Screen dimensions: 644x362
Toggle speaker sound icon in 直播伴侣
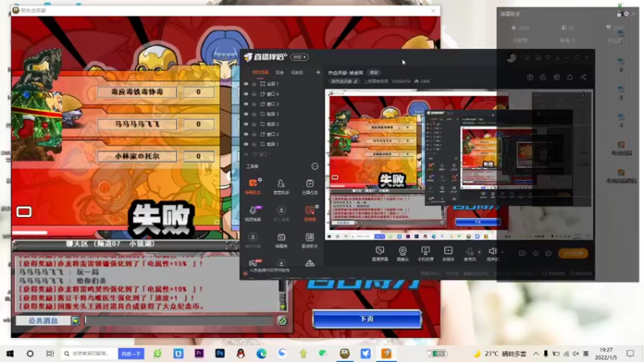click(x=492, y=253)
